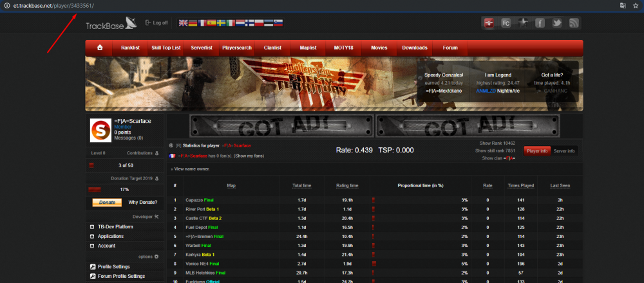Open the Twitter icon in the header
This screenshot has height=283, width=644.
556,23
